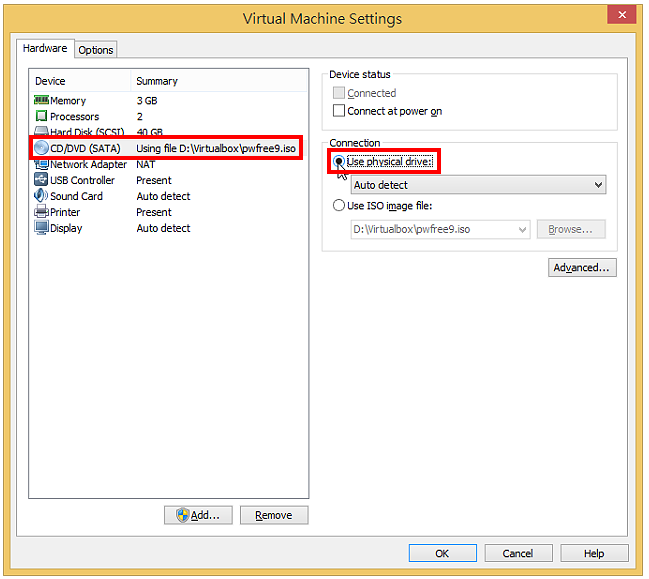Viewport: 649px width, 579px height.
Task: Click the Processors summary value 2
Action: (x=140, y=117)
